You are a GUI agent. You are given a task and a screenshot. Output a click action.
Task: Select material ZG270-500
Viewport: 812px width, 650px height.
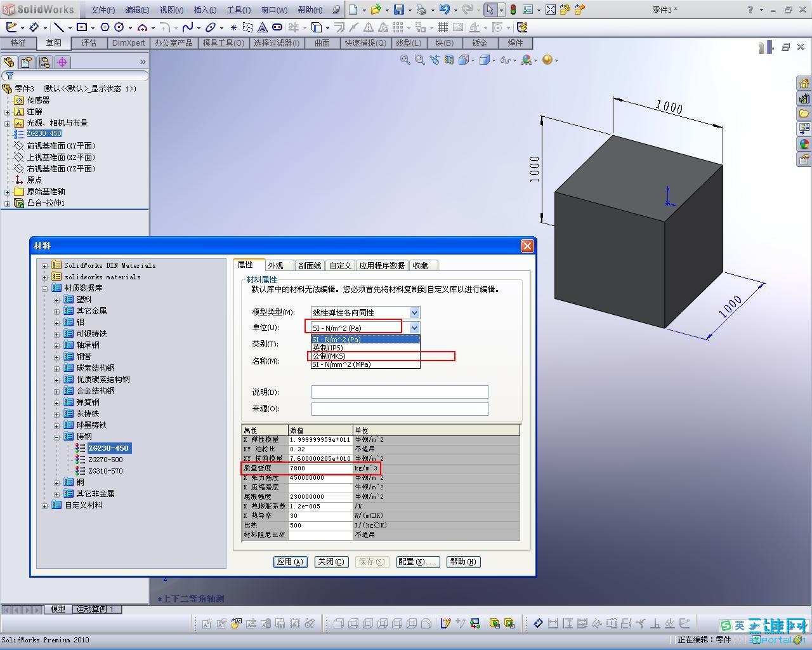coord(105,460)
